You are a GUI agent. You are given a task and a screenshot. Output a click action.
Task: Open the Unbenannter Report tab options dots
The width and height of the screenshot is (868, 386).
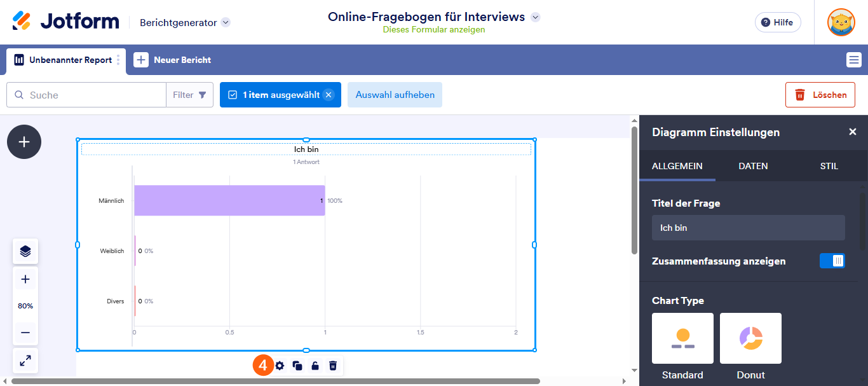(118, 60)
